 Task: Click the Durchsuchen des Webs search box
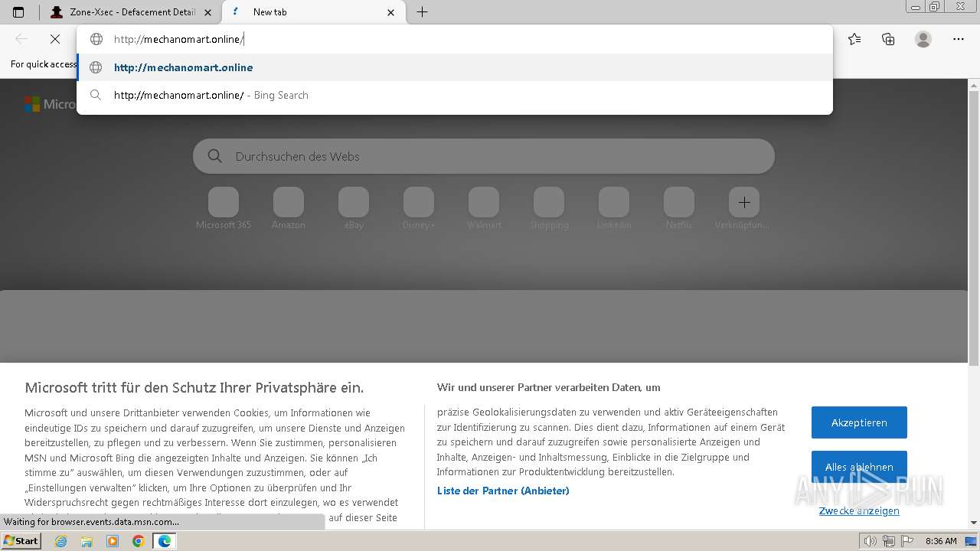click(484, 156)
